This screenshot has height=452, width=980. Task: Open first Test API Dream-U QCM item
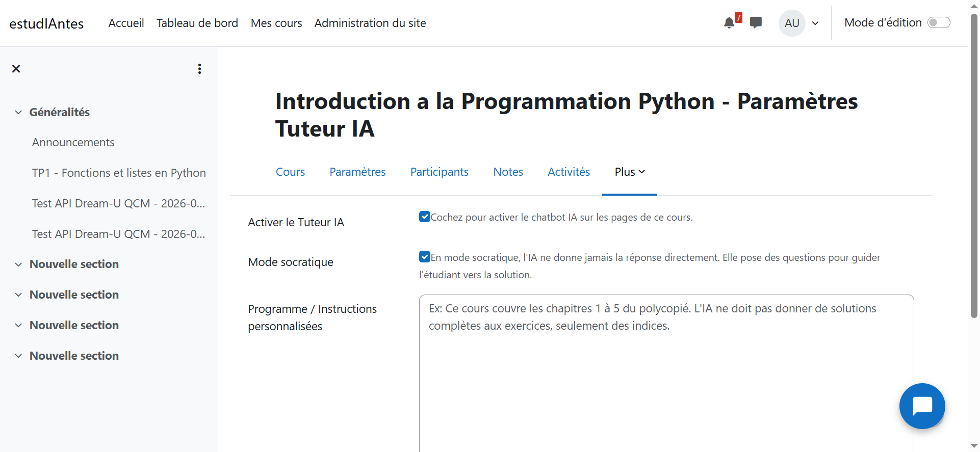pos(118,204)
